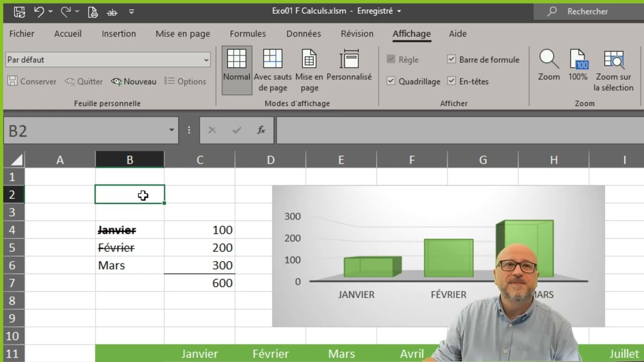Click the Undo arrow icon
The width and height of the screenshot is (644, 362).
(x=39, y=11)
